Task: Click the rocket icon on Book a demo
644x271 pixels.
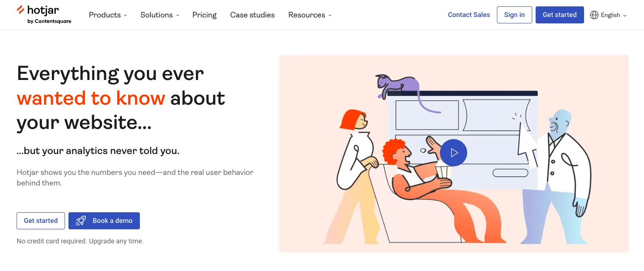Action: tap(81, 221)
